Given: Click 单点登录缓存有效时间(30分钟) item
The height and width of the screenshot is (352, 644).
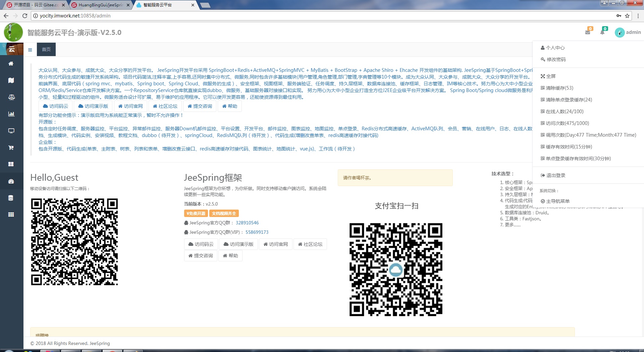Looking at the screenshot, I should (x=576, y=159).
